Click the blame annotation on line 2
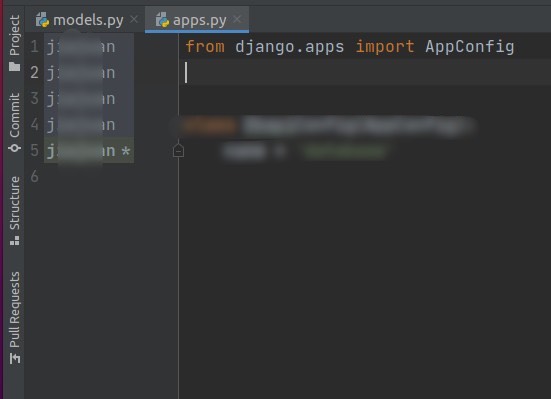 89,73
